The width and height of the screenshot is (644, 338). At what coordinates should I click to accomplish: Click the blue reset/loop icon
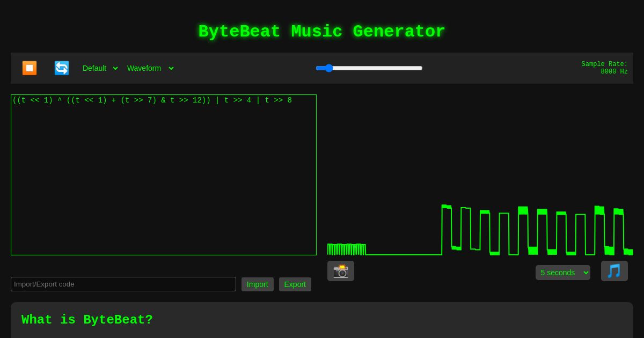(62, 68)
